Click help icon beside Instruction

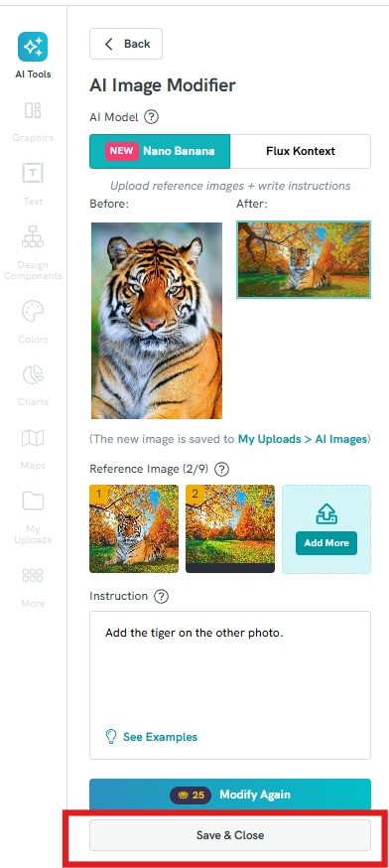[161, 596]
